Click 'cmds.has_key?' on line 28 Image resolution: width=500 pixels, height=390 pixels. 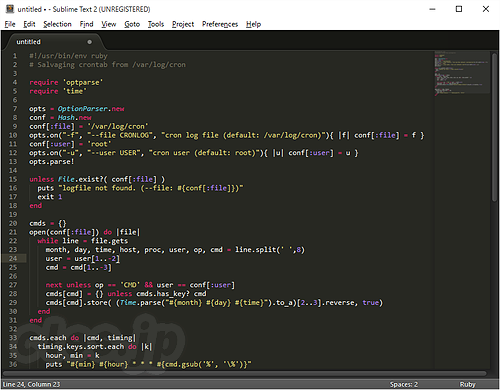163,294
